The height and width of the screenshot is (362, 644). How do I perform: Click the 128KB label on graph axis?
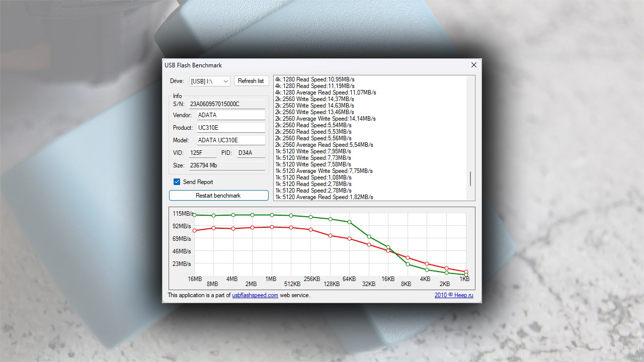pyautogui.click(x=331, y=284)
